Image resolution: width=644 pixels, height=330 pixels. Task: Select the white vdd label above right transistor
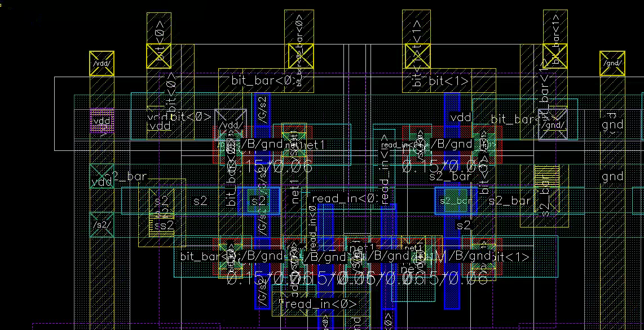point(460,118)
